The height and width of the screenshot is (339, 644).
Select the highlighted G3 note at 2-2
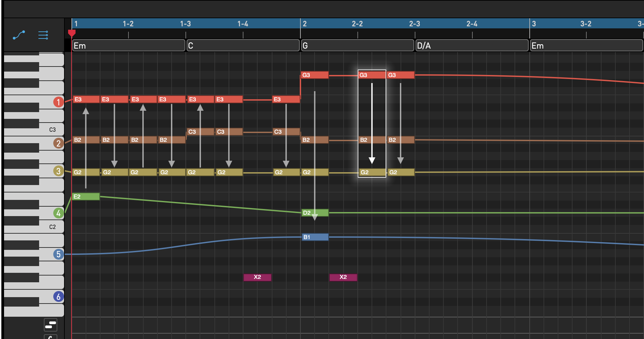coord(372,75)
